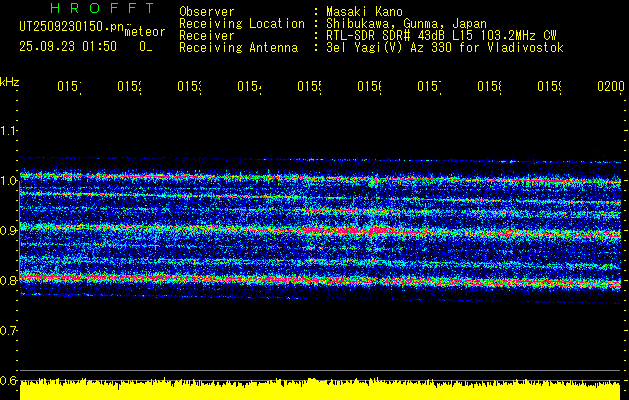
Task: Click the meteor count value '0_'
Action: pos(146,47)
